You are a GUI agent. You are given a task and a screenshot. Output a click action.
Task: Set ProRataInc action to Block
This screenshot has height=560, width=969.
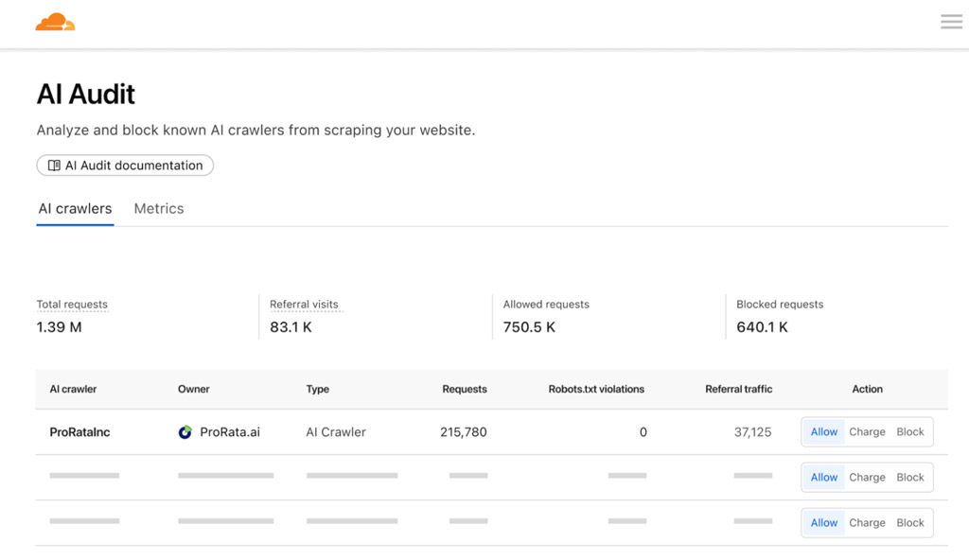click(910, 432)
